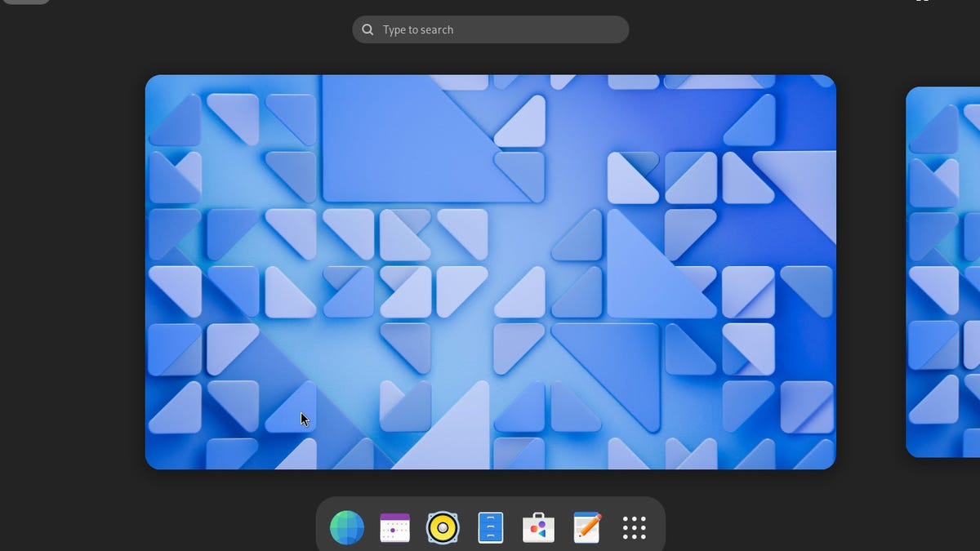Click the Type to search field
The image size is (980, 551).
coord(491,29)
